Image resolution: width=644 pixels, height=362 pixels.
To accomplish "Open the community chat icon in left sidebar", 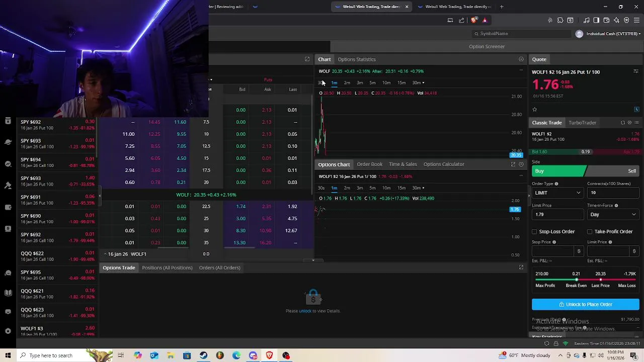I will [8, 273].
